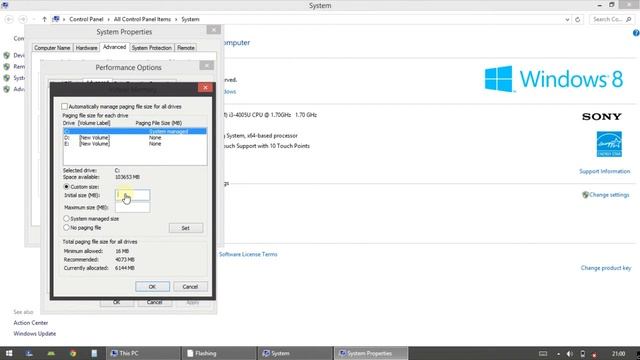Click the Set button

point(186,228)
